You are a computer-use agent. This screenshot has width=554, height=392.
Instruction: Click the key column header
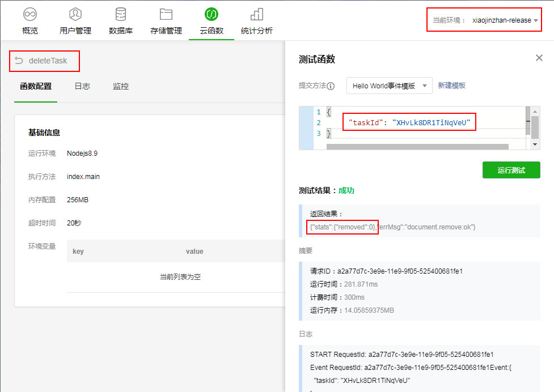click(x=78, y=251)
